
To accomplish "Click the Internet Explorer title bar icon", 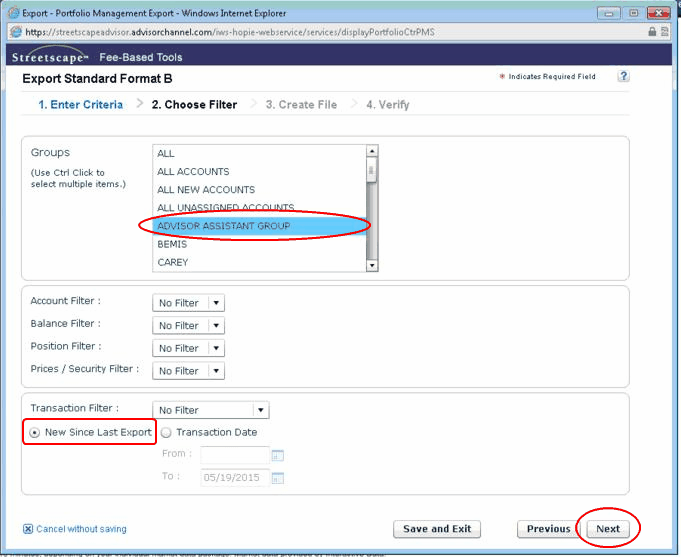I will (x=13, y=12).
